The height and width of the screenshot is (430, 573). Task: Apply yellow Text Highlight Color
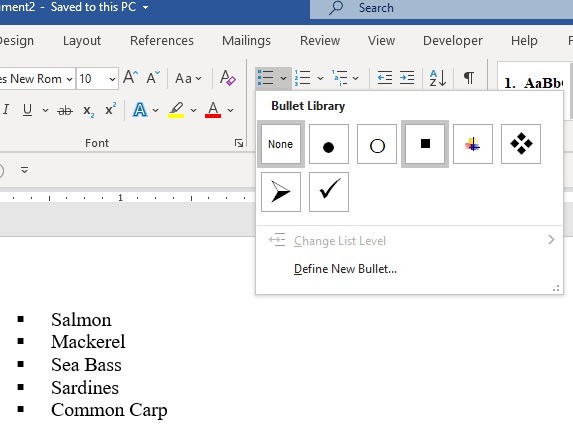click(176, 110)
